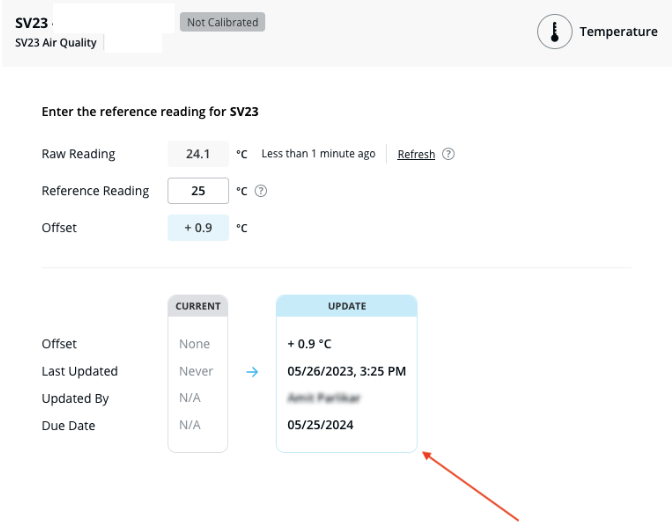
Task: Click the SV23 Air Quality subtitle
Action: pos(56,43)
